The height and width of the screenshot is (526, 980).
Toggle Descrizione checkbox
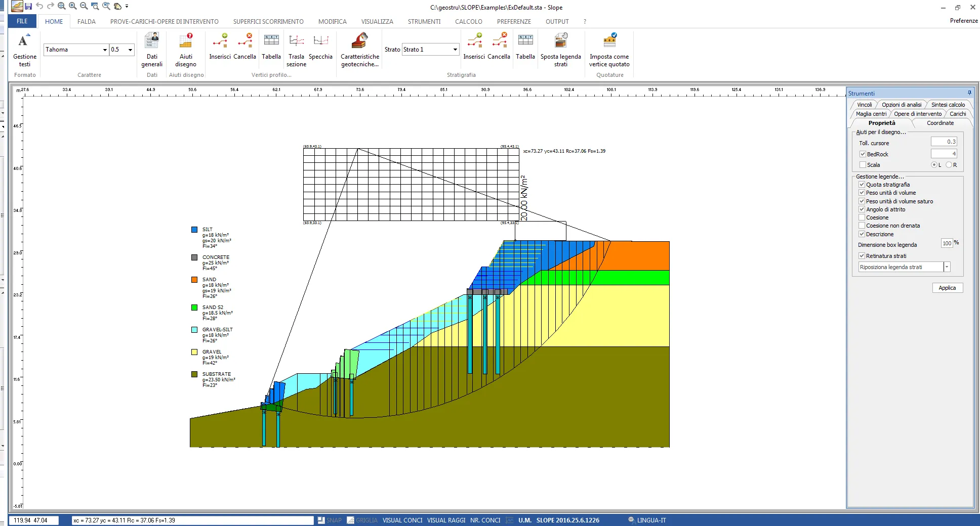pyautogui.click(x=862, y=234)
